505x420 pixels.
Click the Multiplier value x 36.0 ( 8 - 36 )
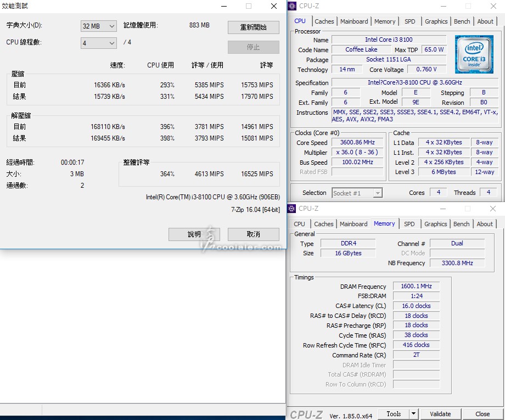[357, 152]
